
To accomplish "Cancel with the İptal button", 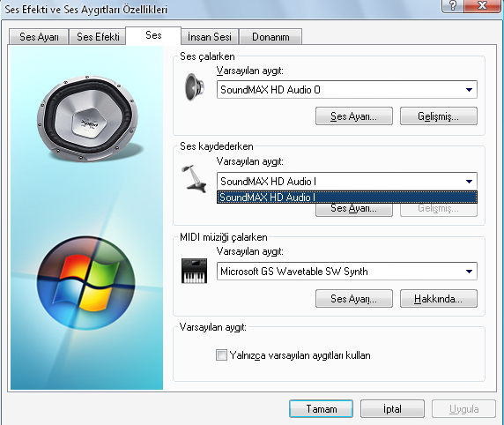I will (392, 408).
